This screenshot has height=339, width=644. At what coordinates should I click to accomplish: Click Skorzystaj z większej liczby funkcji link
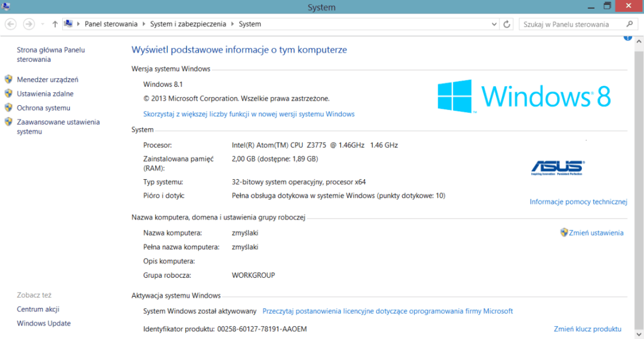tap(249, 114)
